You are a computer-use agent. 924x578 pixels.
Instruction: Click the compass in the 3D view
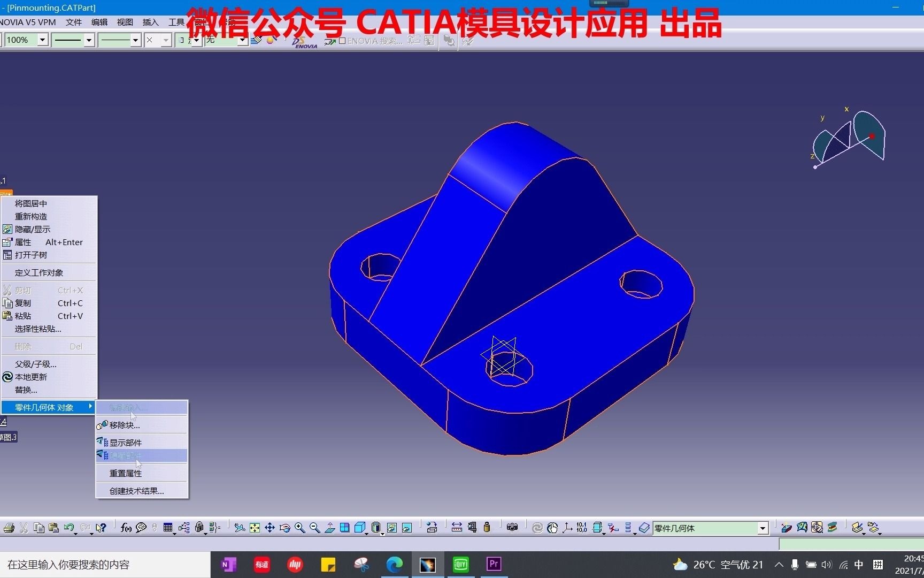point(849,138)
